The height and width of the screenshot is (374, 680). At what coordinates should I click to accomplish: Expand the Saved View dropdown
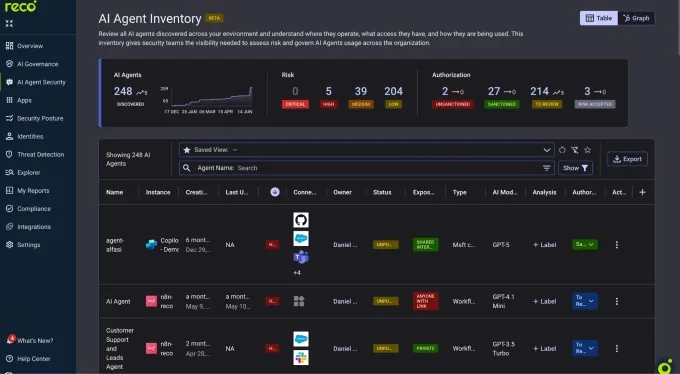click(x=366, y=150)
